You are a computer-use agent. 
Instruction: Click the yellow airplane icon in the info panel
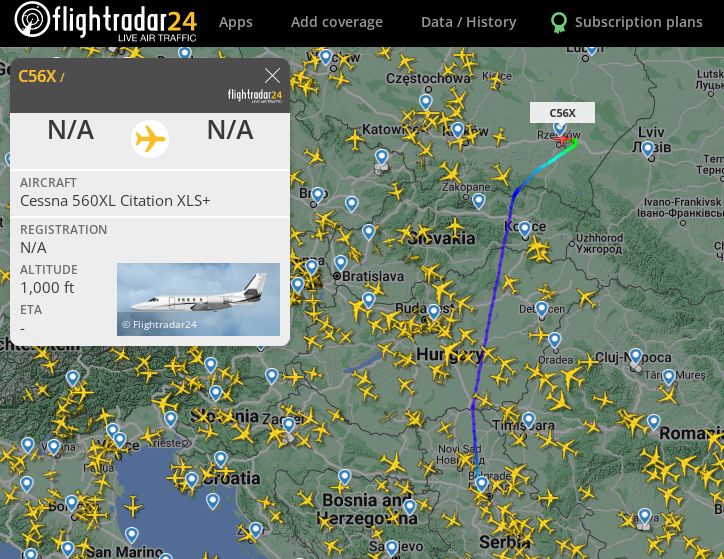coord(150,139)
